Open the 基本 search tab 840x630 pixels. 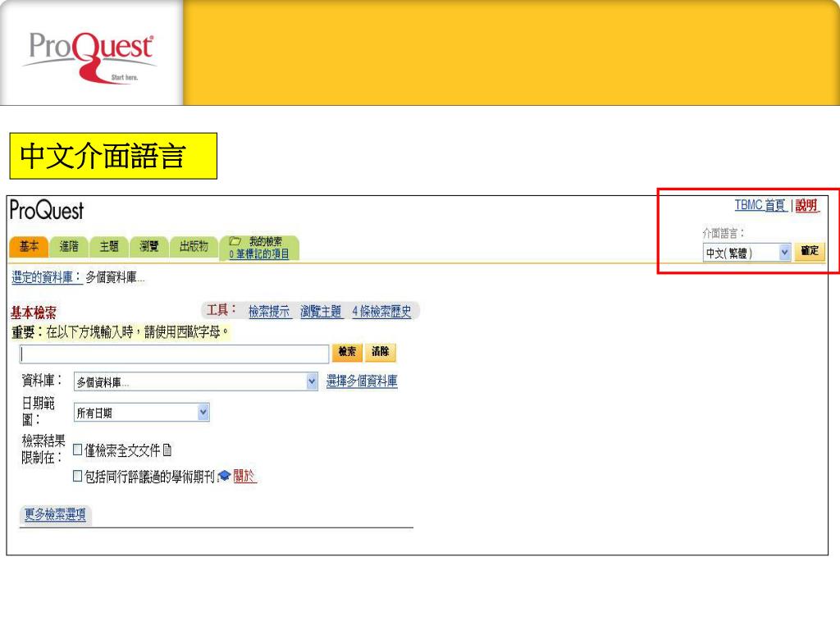click(29, 246)
